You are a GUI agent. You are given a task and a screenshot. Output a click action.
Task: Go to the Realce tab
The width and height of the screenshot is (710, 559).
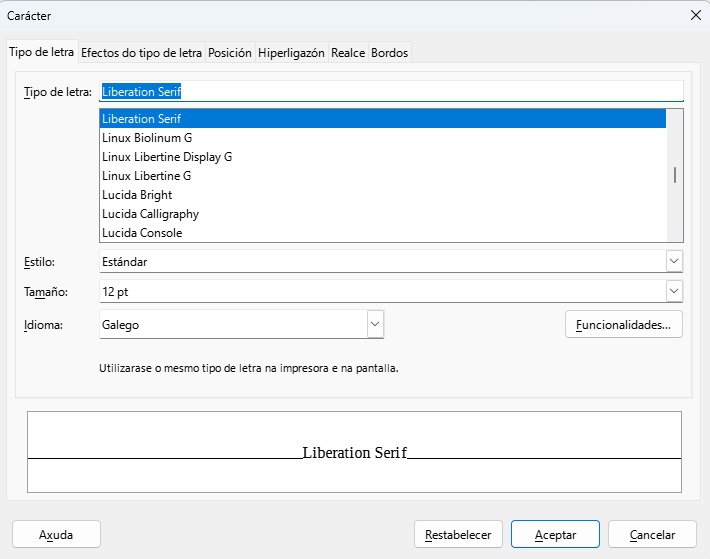point(348,53)
